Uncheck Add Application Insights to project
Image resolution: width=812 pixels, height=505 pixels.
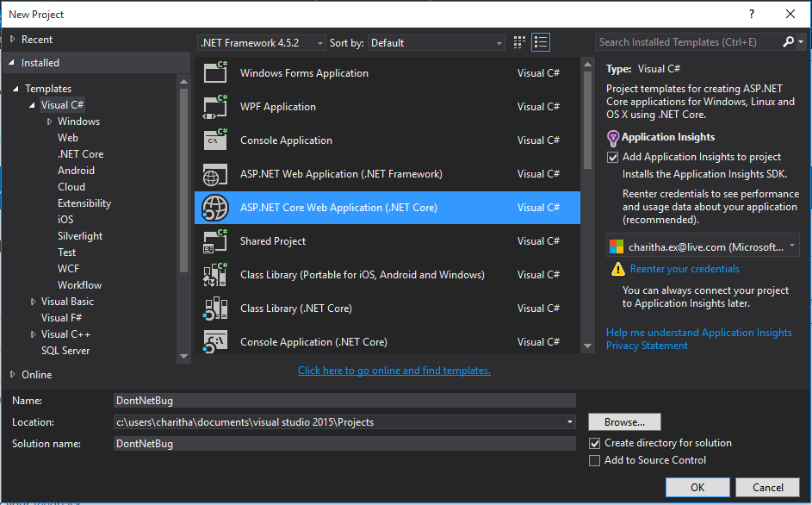coord(613,158)
